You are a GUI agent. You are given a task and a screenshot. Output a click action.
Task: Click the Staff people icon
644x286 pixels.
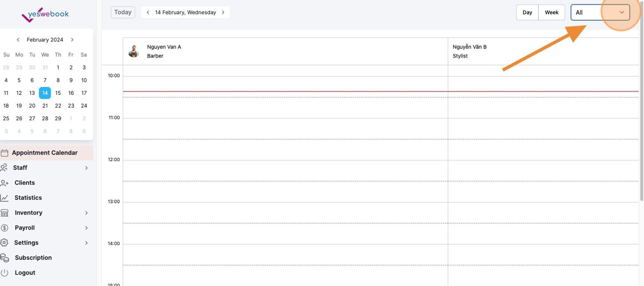click(4, 167)
